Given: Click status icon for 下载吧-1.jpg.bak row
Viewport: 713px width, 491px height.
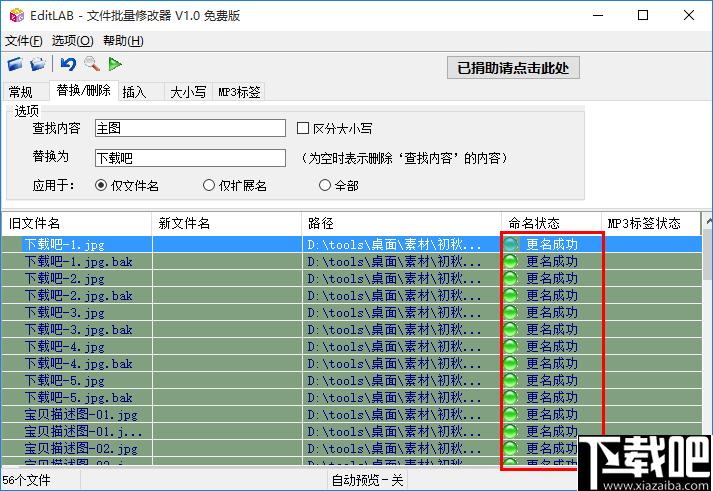Looking at the screenshot, I should click(511, 261).
